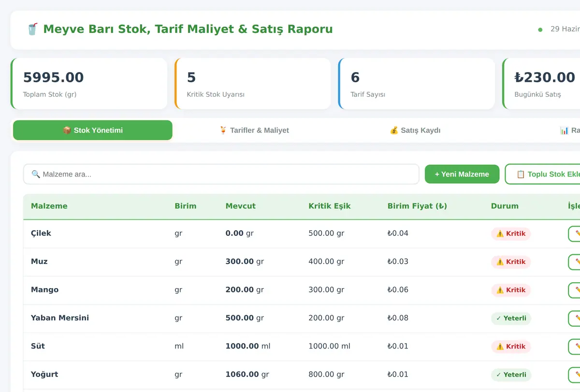
Task: Click the + Yeni Malzeme button
Action: click(462, 174)
